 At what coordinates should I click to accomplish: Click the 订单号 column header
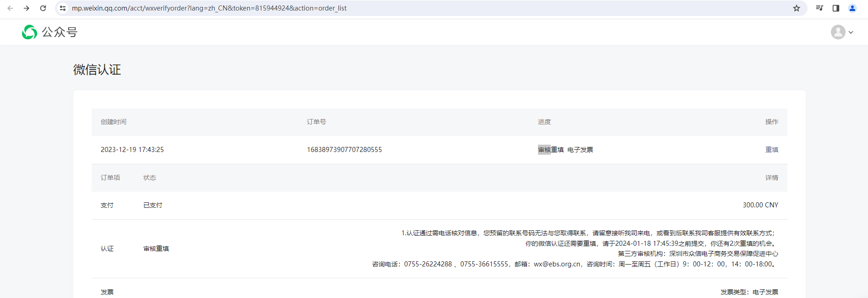pos(316,122)
